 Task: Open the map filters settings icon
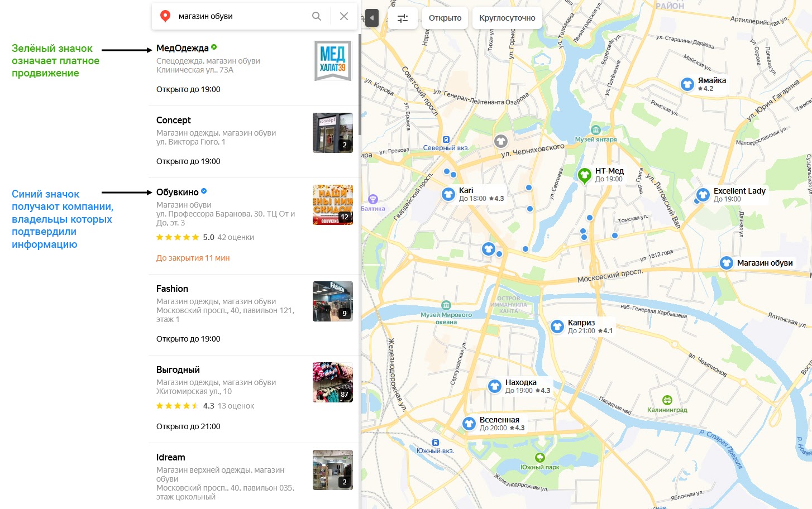coord(403,18)
